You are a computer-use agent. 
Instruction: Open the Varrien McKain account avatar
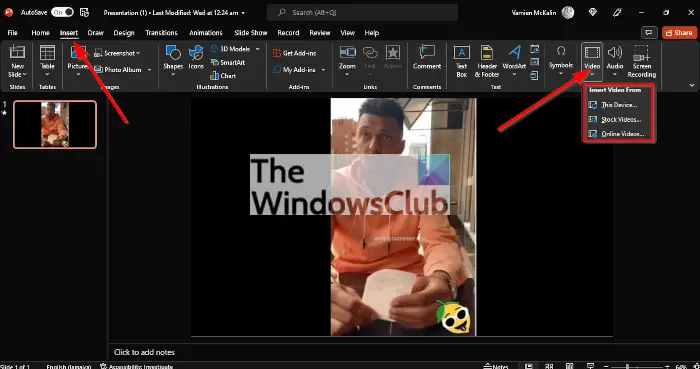[568, 12]
